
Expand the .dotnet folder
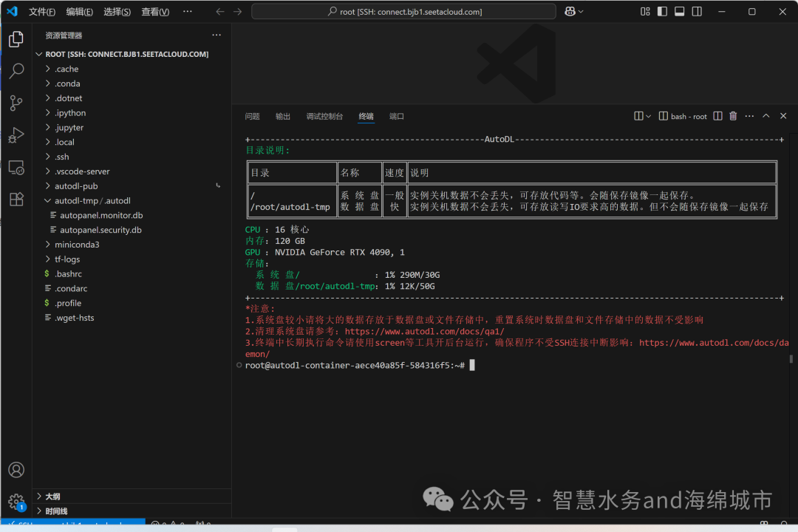[132, 98]
